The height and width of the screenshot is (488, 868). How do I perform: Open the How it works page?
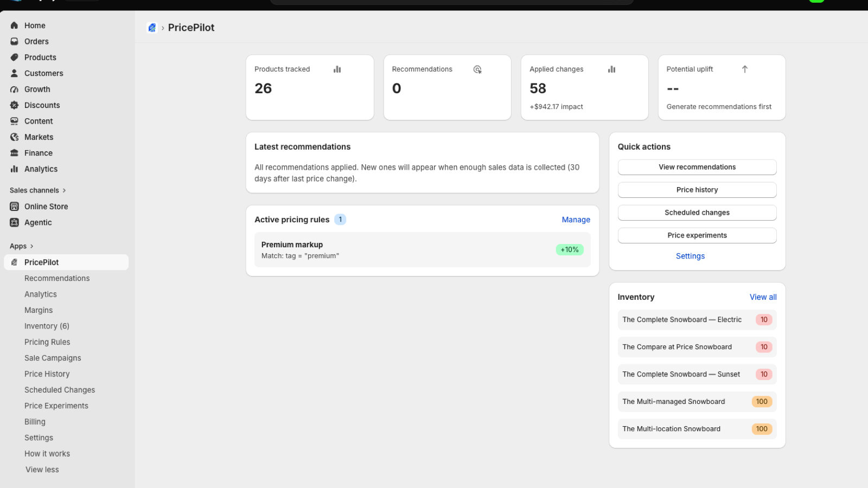click(x=47, y=454)
